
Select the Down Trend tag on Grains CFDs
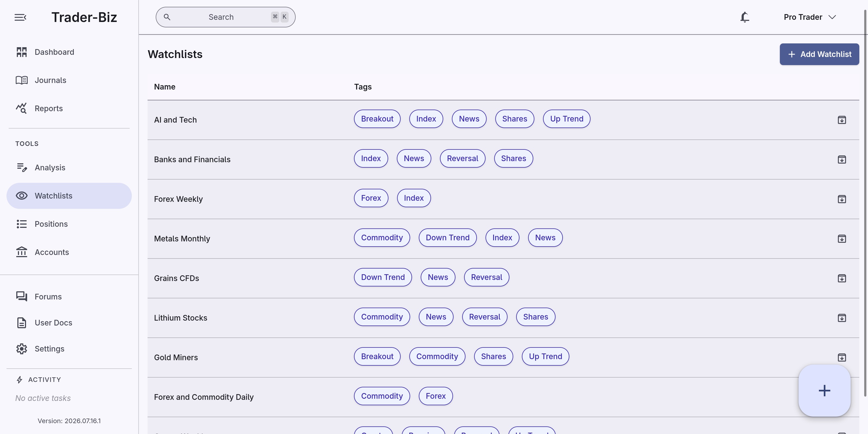(383, 277)
